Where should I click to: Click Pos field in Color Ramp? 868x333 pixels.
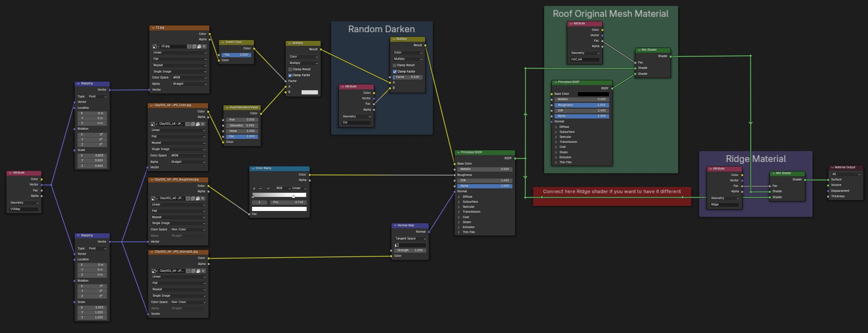click(288, 202)
